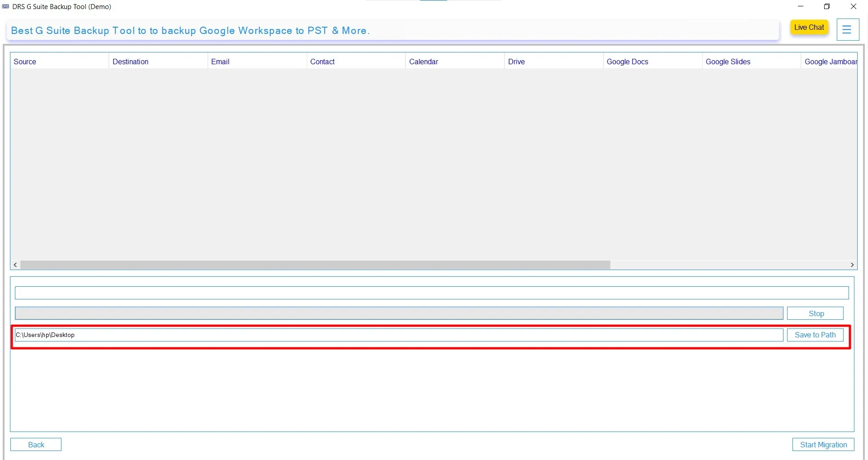Image resolution: width=868 pixels, height=460 pixels.
Task: Close the DRS G Suite Backup Tool
Action: [854, 6]
